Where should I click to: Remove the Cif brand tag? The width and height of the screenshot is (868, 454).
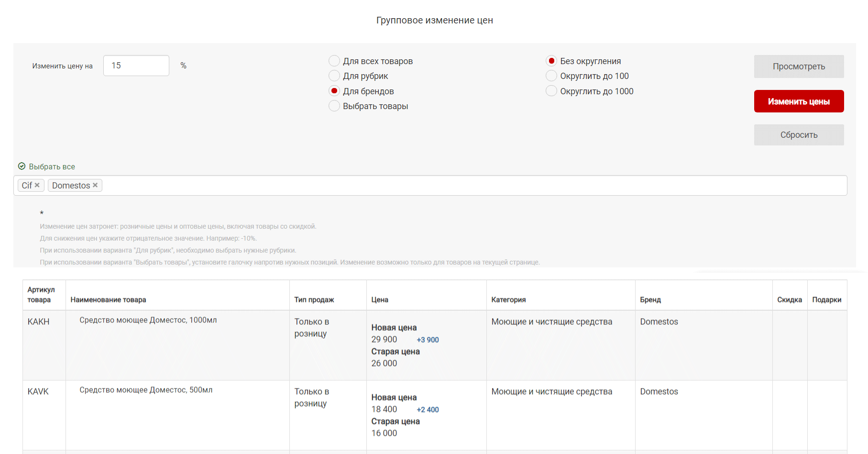[x=37, y=185]
